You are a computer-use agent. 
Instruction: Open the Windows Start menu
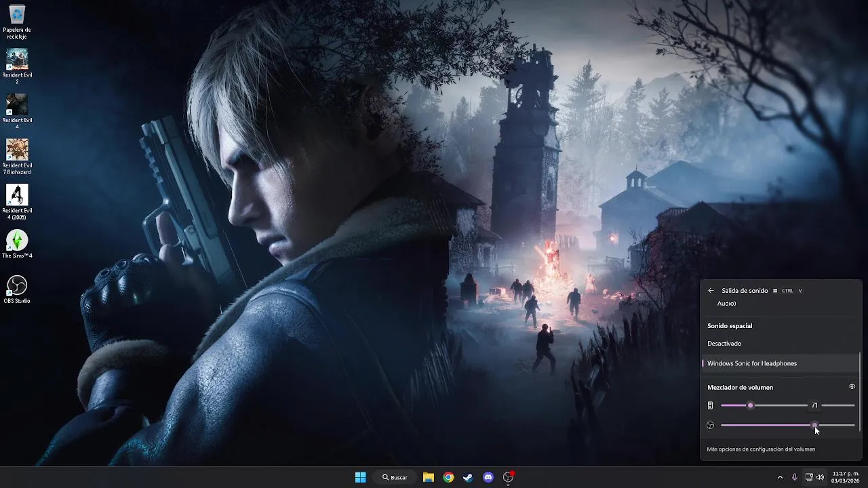point(361,477)
